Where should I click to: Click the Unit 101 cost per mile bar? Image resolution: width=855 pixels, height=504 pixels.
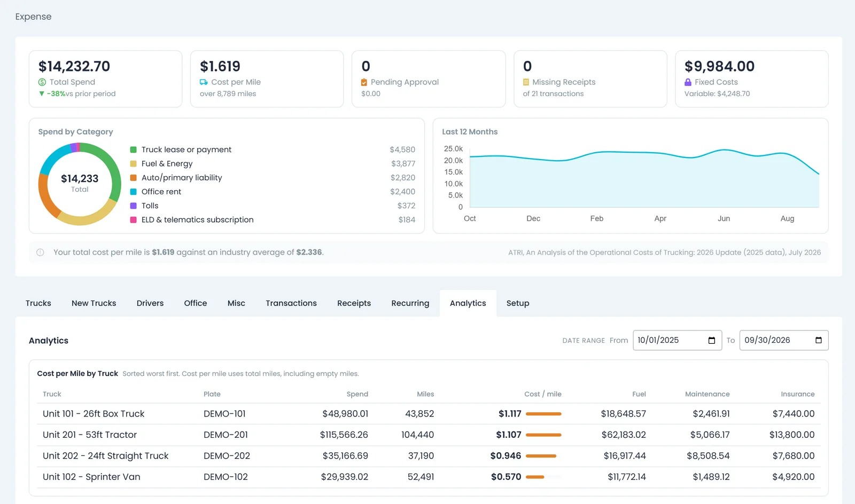543,414
